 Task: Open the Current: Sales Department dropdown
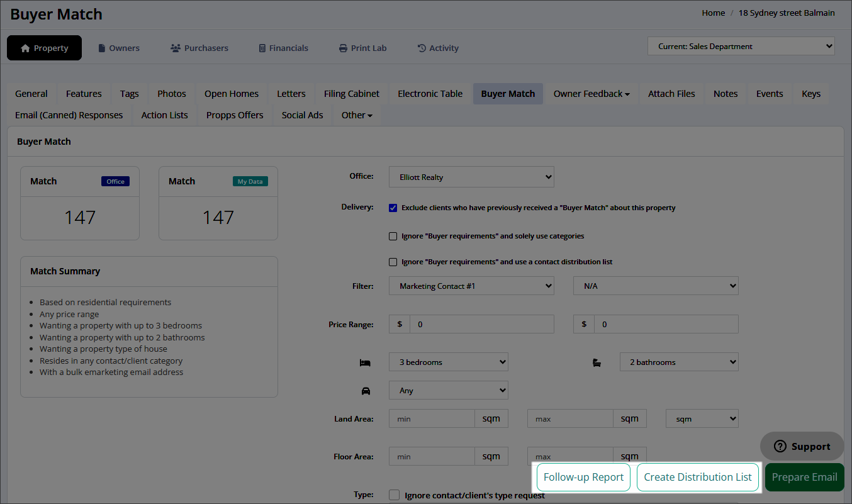click(741, 46)
